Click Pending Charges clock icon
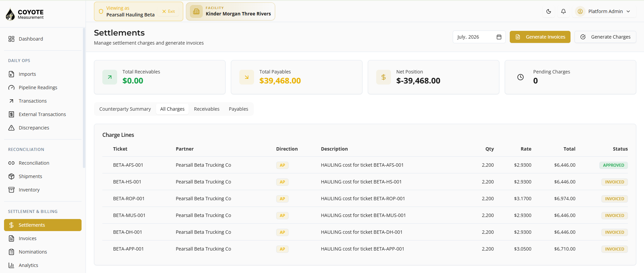 [x=521, y=77]
